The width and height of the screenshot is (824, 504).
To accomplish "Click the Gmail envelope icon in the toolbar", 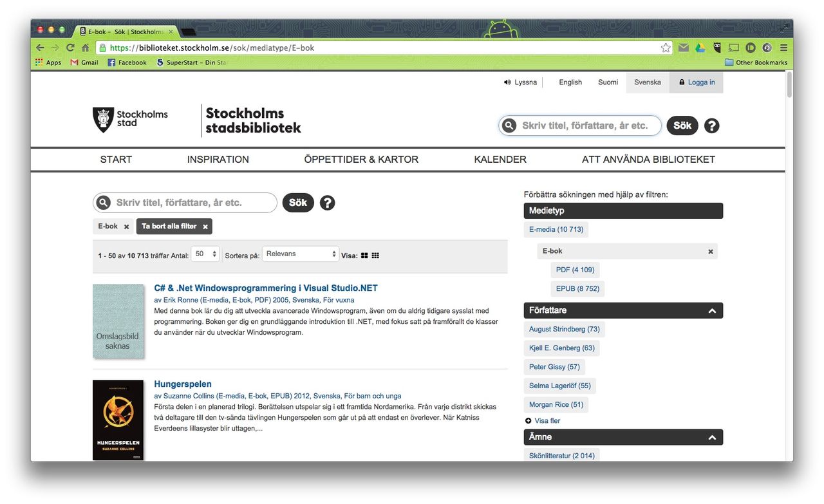I will click(x=683, y=47).
